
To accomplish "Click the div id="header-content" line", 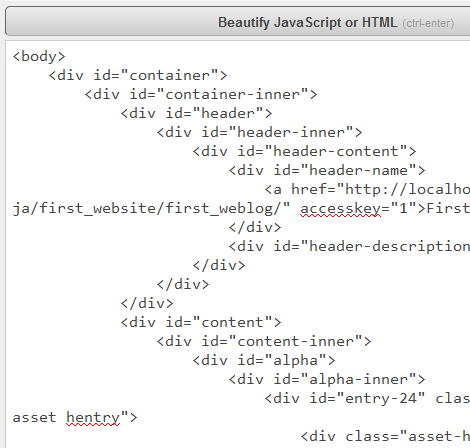I will 304,151.
